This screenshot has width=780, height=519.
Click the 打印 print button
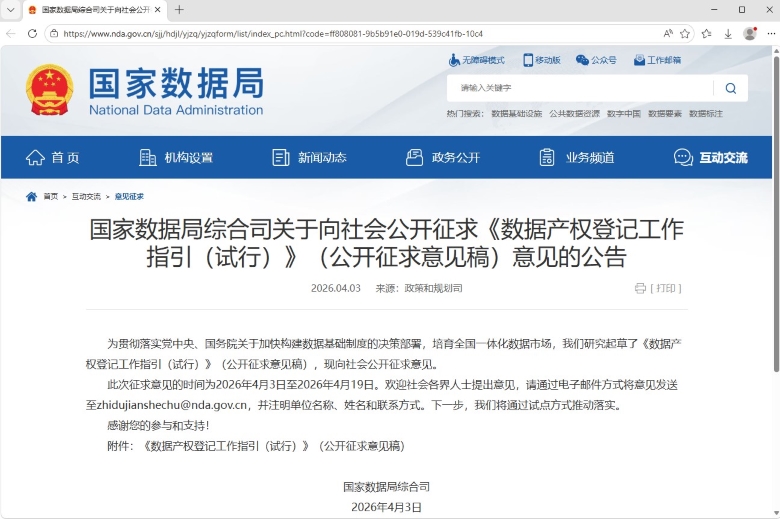(658, 288)
